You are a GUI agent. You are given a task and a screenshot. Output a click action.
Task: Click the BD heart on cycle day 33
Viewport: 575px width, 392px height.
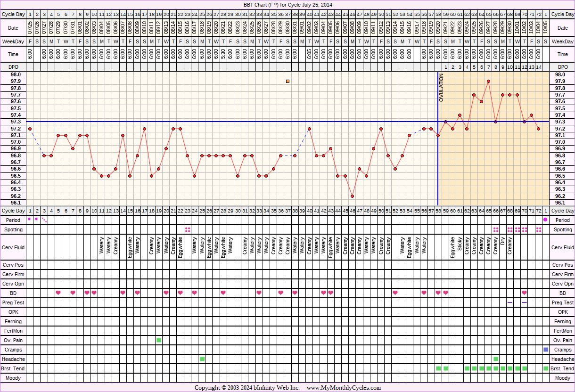click(259, 293)
